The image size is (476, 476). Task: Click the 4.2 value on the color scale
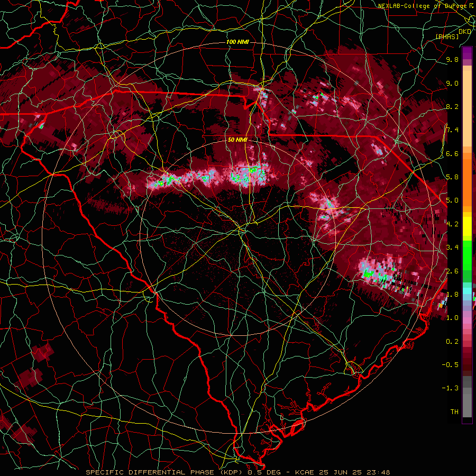(x=452, y=224)
